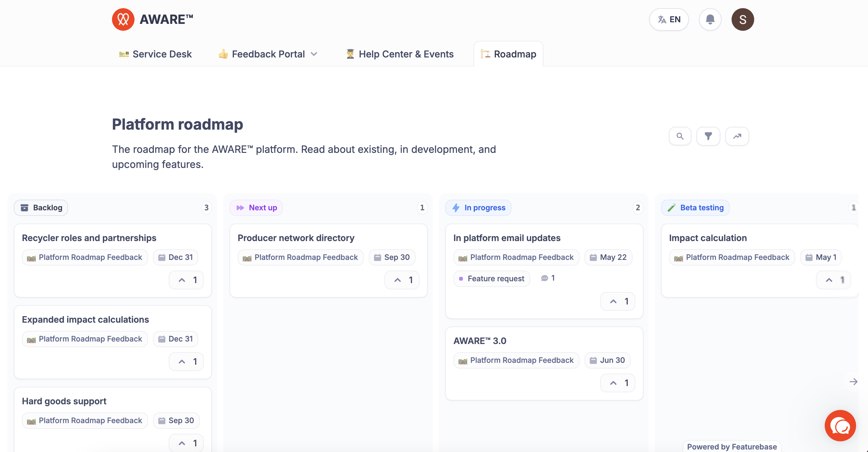Click the Platform roadmap heading
The height and width of the screenshot is (452, 868).
point(177,124)
